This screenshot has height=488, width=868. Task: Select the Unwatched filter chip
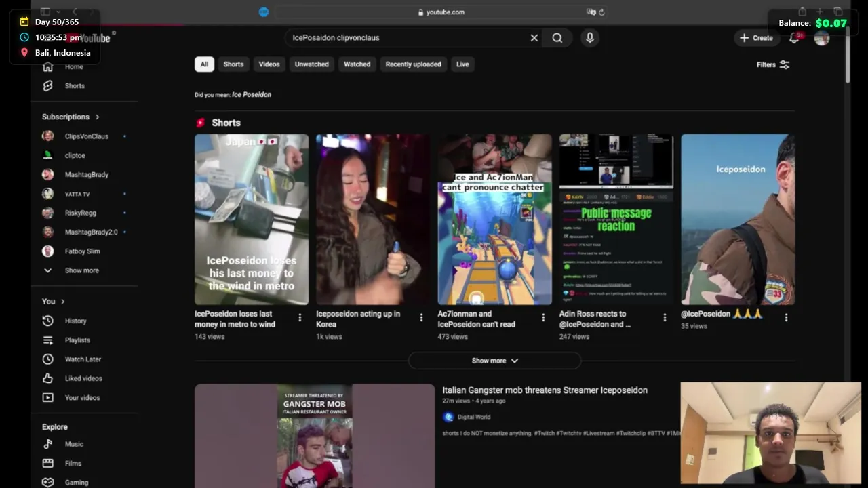point(312,64)
